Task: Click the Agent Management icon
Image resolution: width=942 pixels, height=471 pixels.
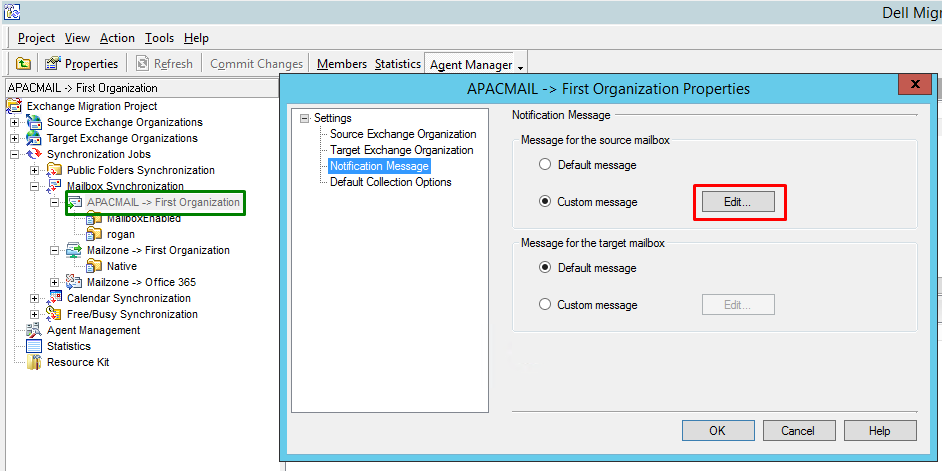Action: [34, 330]
